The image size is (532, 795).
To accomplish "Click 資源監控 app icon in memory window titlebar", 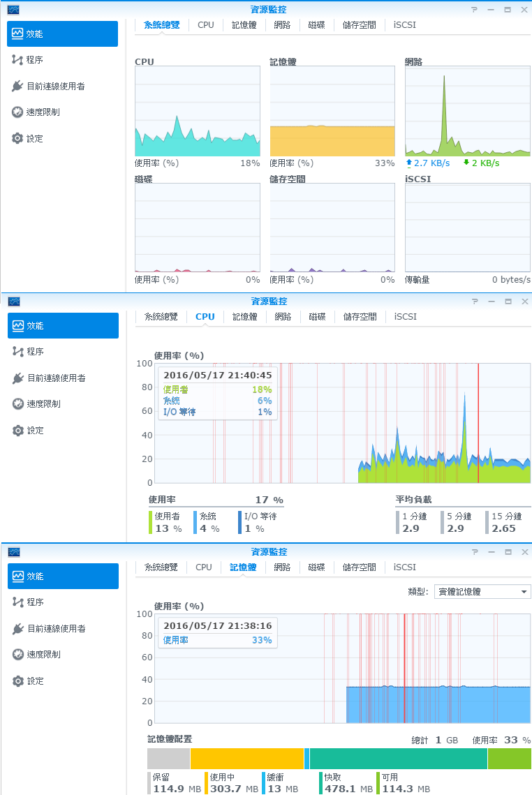I will (14, 552).
